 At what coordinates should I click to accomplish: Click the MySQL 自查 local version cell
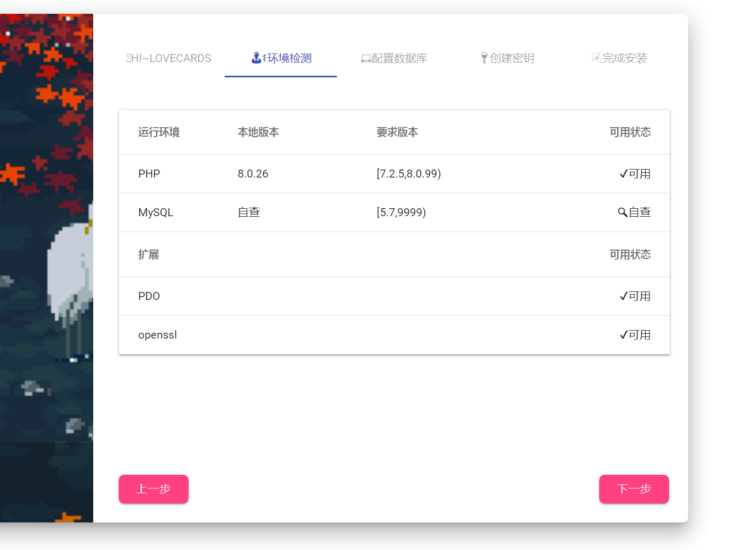click(x=248, y=212)
